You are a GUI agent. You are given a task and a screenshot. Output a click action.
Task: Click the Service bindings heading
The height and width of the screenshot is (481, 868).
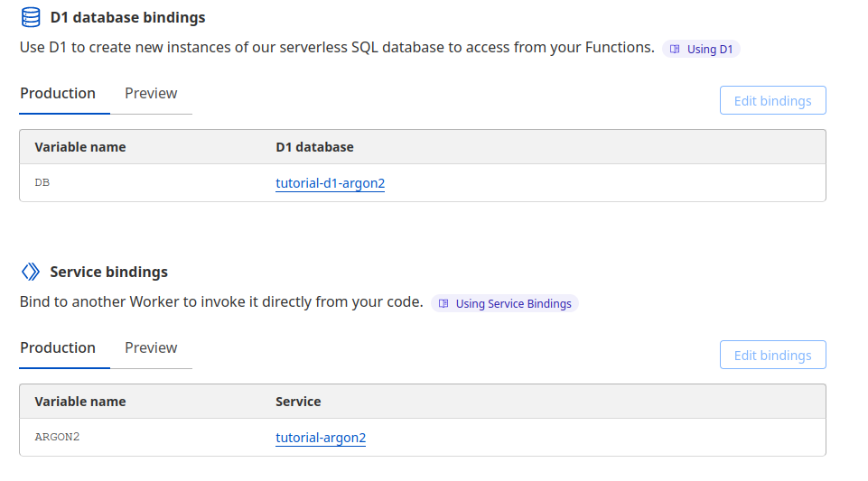click(109, 272)
